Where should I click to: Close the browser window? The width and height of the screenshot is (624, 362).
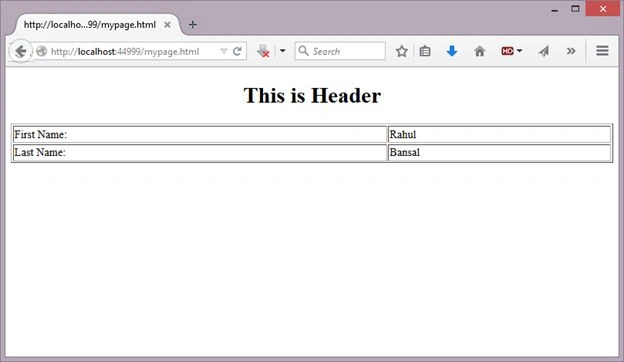tap(603, 9)
